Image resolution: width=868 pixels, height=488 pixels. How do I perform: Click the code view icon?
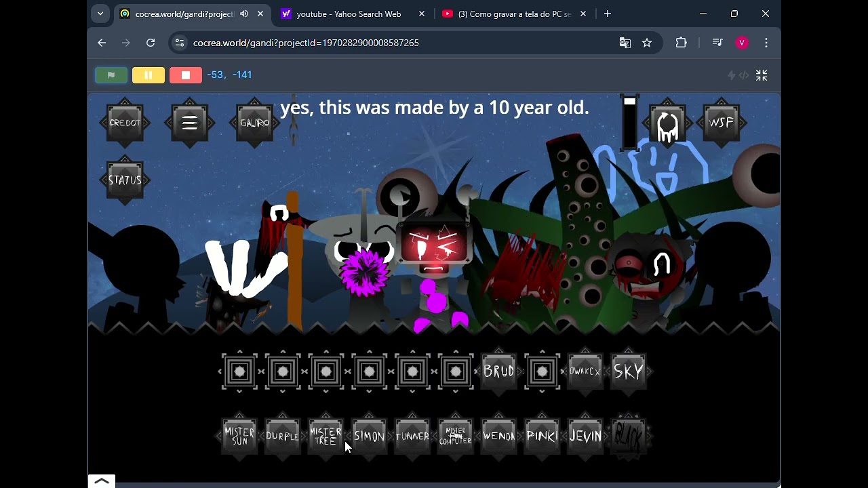(744, 75)
